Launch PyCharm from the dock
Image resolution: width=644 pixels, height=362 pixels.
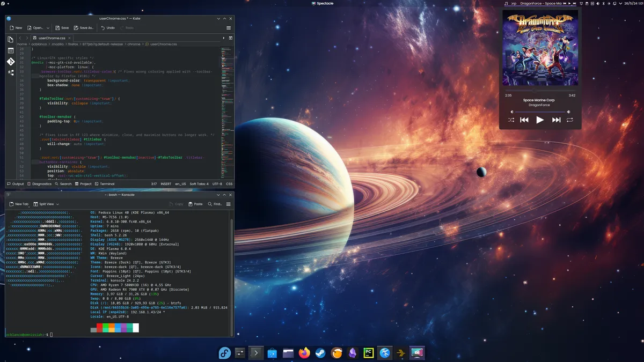click(369, 353)
